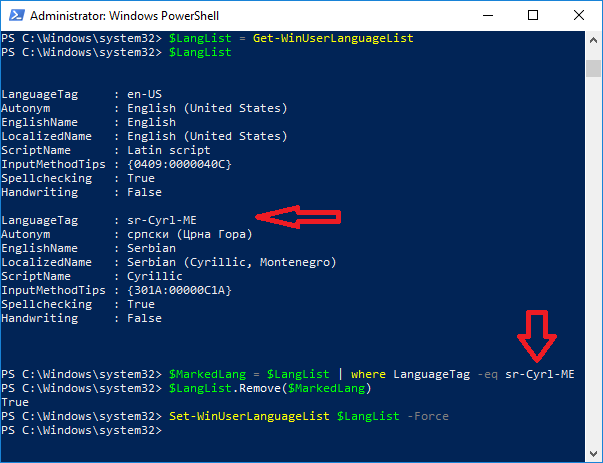Click the red left-pointing arrow annotation
Image resolution: width=603 pixels, height=463 pixels.
tap(298, 217)
